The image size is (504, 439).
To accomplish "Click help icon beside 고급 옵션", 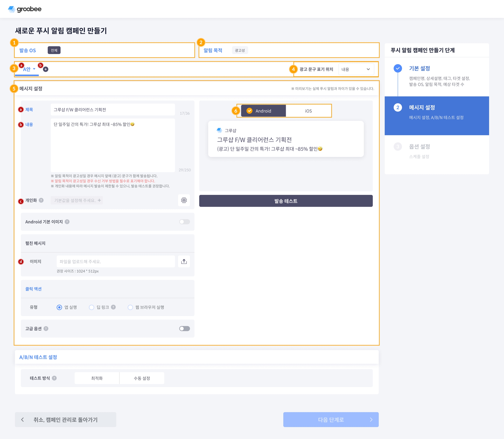I will click(46, 328).
